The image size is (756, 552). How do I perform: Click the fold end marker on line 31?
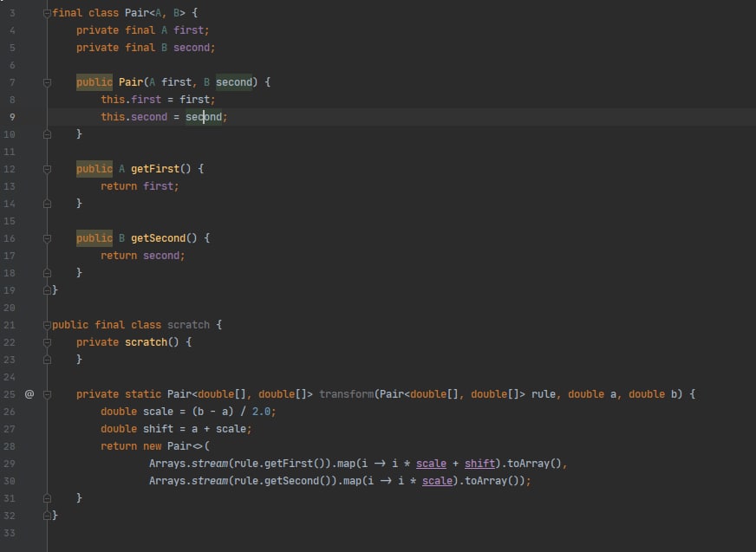pos(47,498)
